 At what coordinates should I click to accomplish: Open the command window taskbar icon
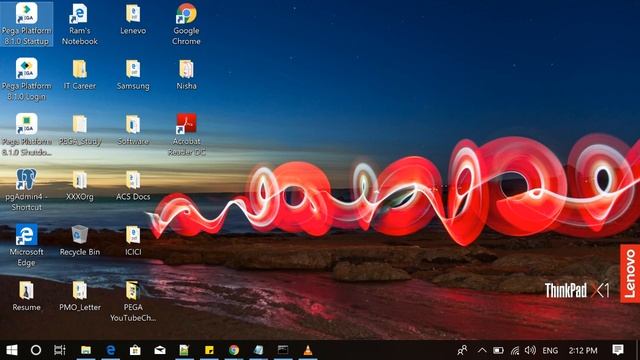pos(283,350)
